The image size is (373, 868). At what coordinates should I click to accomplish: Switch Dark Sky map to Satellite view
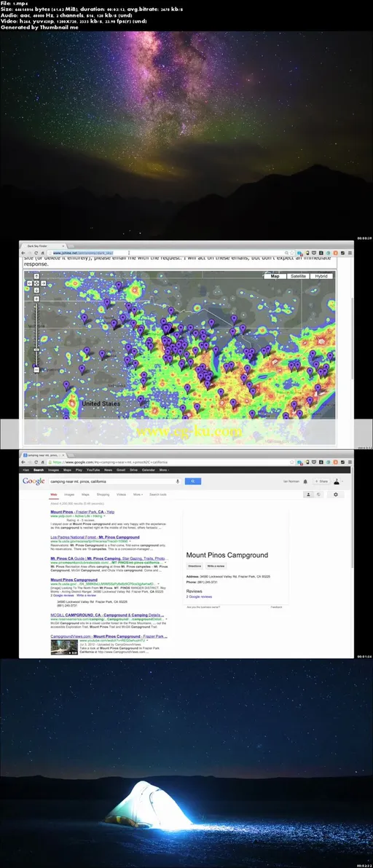pyautogui.click(x=298, y=276)
